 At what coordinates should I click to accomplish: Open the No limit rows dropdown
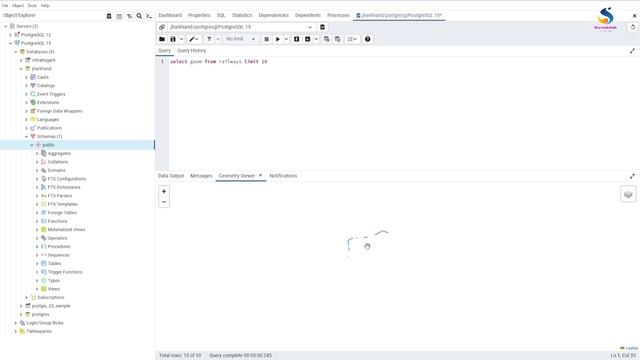point(241,39)
